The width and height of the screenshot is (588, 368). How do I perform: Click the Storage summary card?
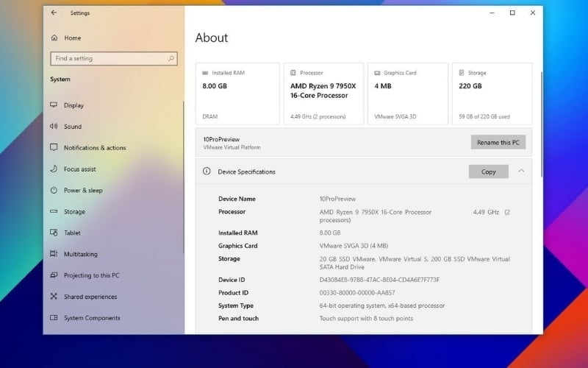[492, 93]
